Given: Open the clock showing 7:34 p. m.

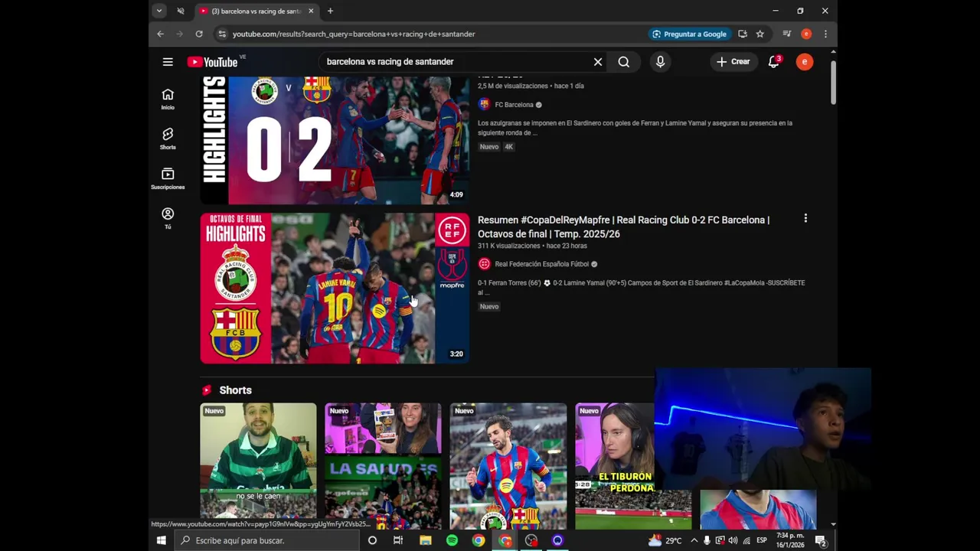Looking at the screenshot, I should point(791,540).
